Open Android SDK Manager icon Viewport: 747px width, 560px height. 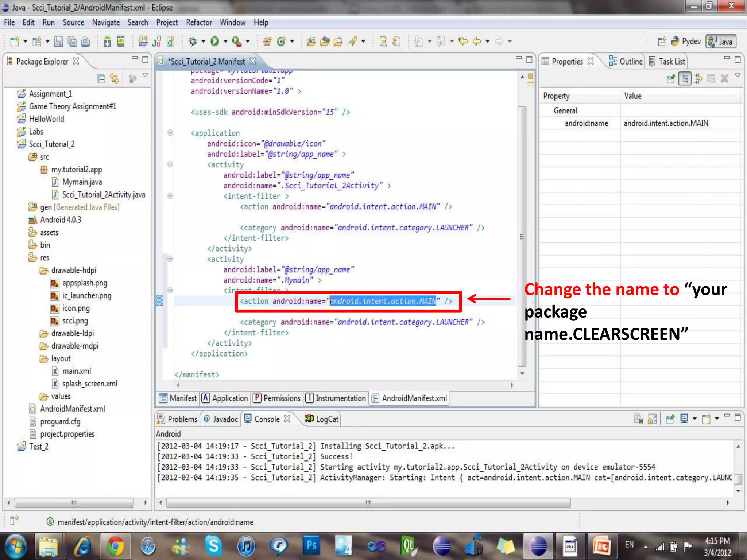click(107, 42)
